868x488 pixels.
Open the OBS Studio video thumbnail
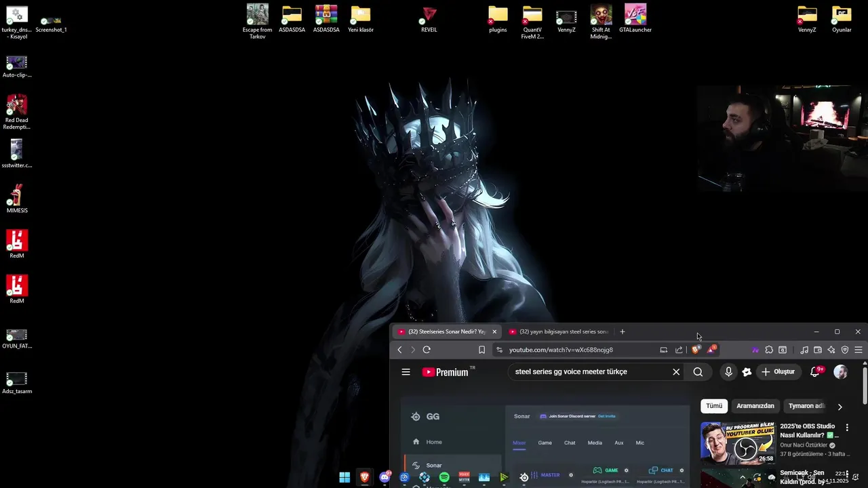(x=738, y=443)
